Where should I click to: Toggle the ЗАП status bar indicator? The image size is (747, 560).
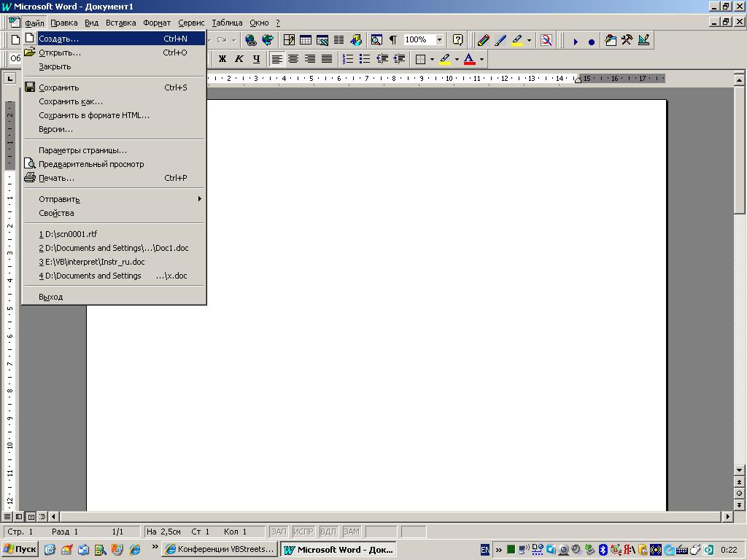click(x=279, y=532)
